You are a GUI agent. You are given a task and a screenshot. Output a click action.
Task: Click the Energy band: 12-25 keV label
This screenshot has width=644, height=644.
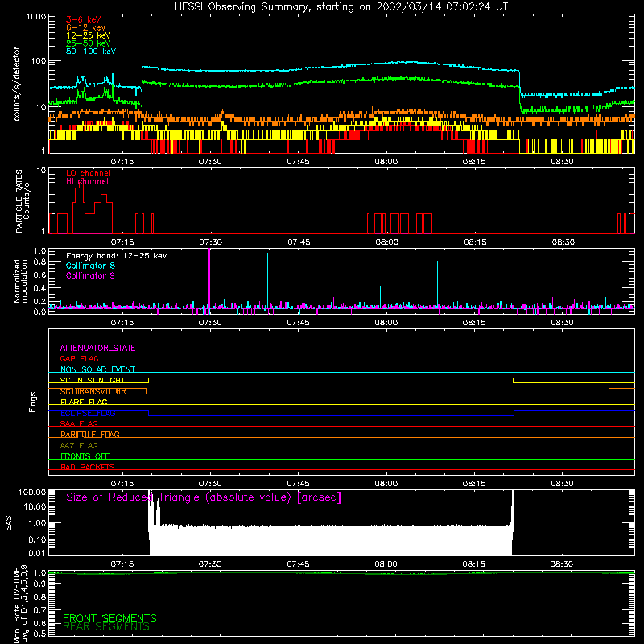117,256
